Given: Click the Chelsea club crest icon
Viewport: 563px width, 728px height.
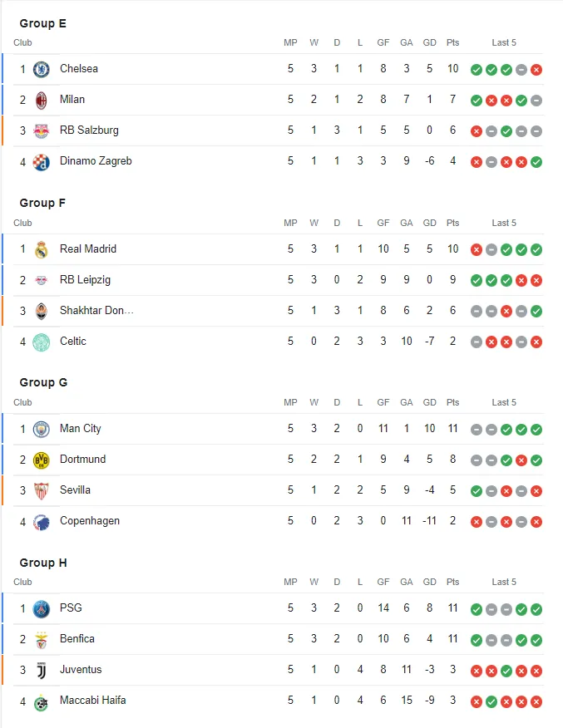Looking at the screenshot, I should [x=42, y=69].
